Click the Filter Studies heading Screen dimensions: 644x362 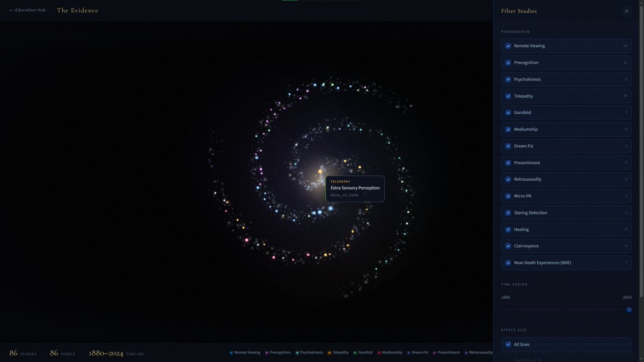click(x=519, y=11)
